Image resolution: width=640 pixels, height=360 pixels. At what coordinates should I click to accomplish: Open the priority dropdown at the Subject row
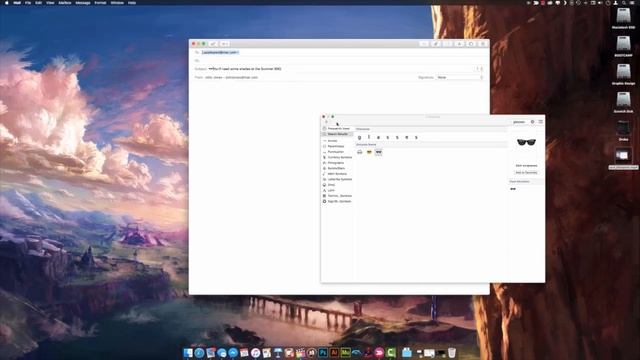point(480,69)
